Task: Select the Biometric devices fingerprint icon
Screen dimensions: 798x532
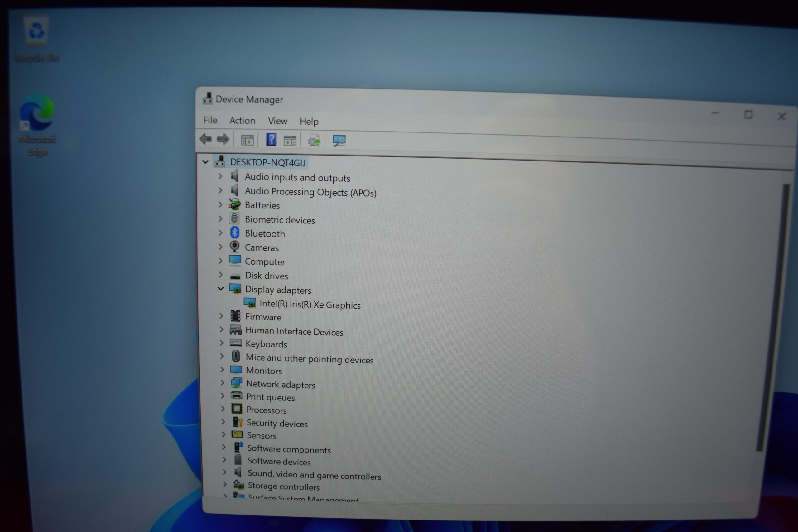Action: click(234, 219)
